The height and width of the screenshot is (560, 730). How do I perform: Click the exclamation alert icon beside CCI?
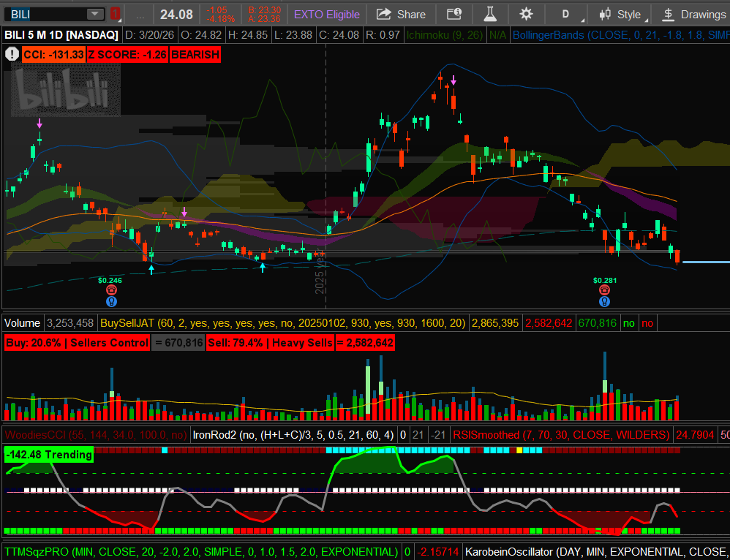coord(12,53)
